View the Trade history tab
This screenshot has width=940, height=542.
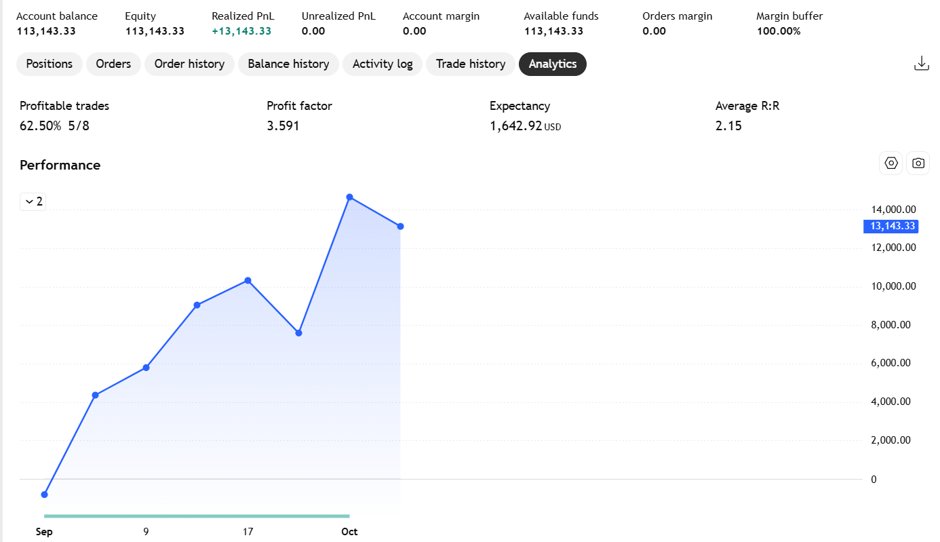click(471, 64)
